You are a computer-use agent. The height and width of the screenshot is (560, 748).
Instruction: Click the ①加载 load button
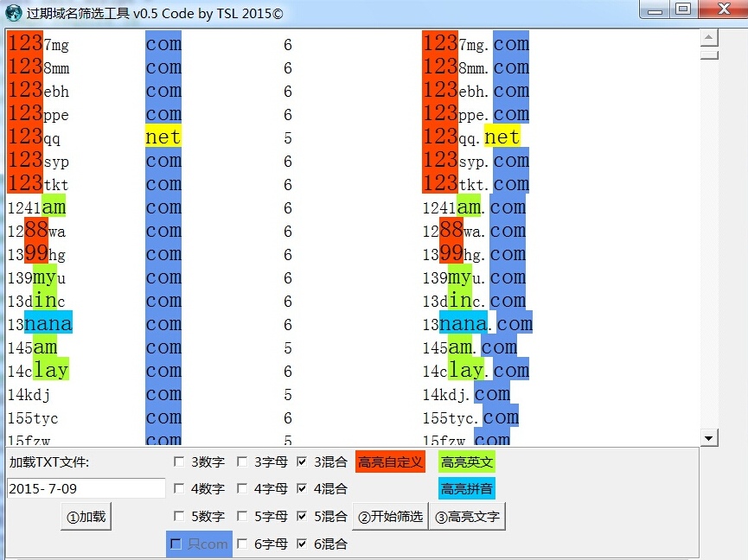(x=86, y=517)
